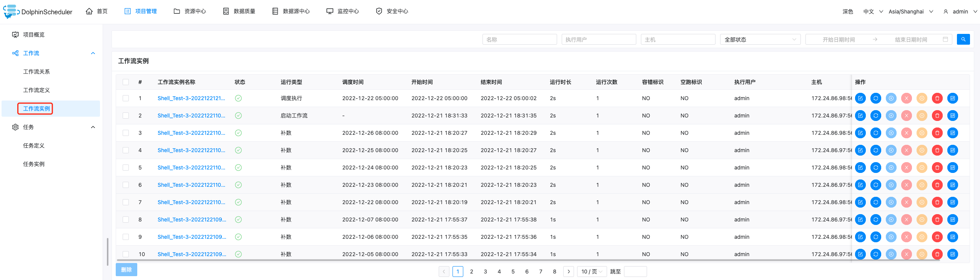Check the checkbox for row 9
The width and height of the screenshot is (980, 280).
[126, 237]
